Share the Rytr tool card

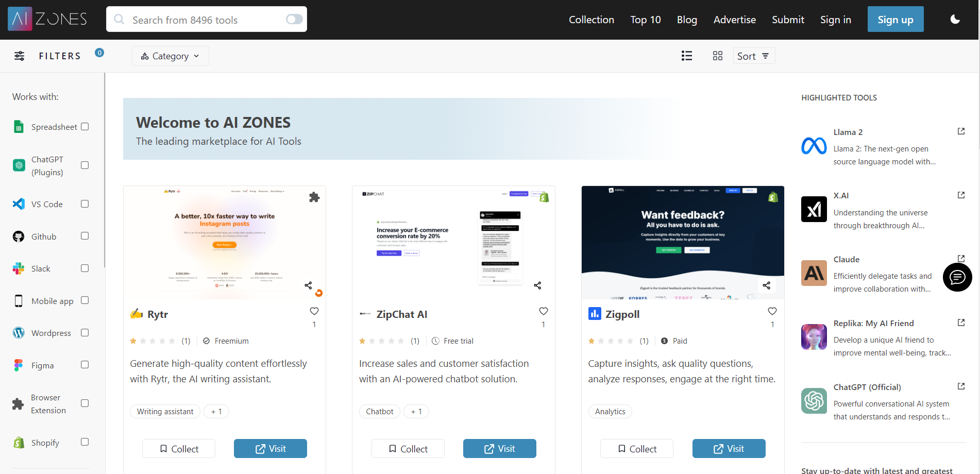pos(308,285)
